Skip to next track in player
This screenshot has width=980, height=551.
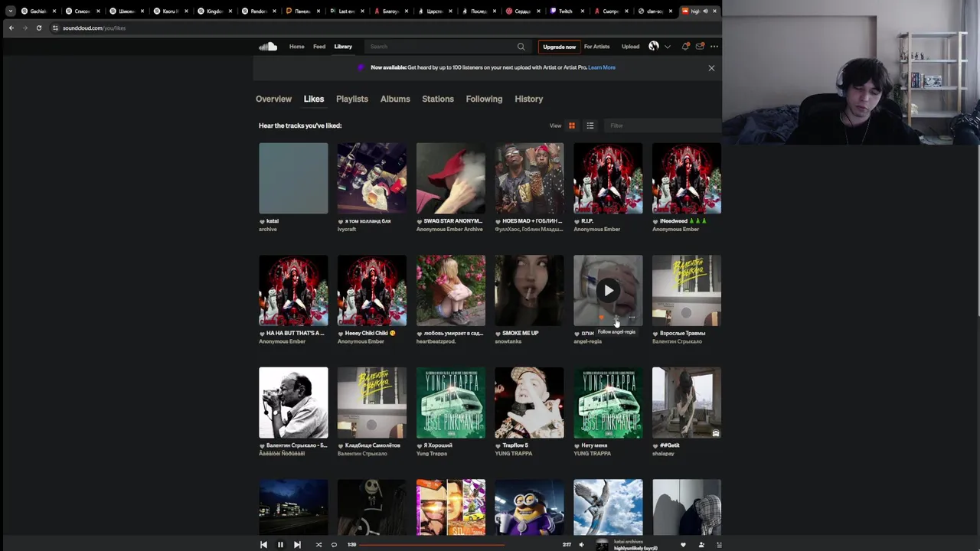pyautogui.click(x=297, y=545)
